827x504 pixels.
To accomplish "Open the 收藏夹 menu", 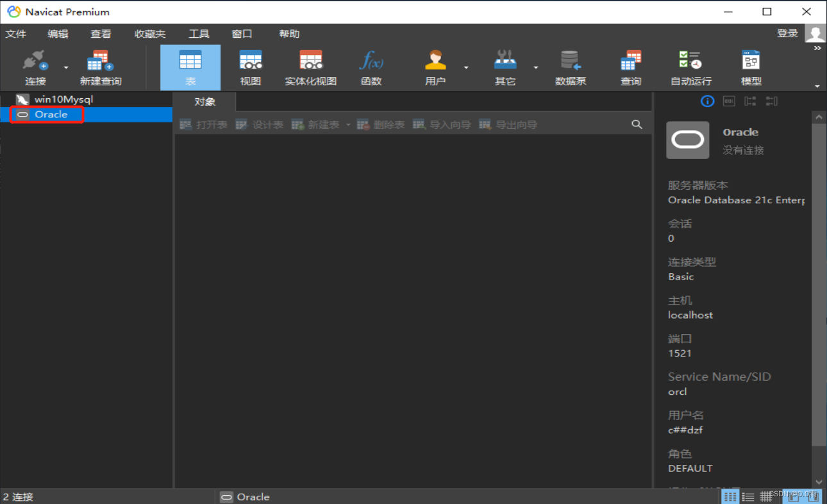I will pyautogui.click(x=150, y=34).
